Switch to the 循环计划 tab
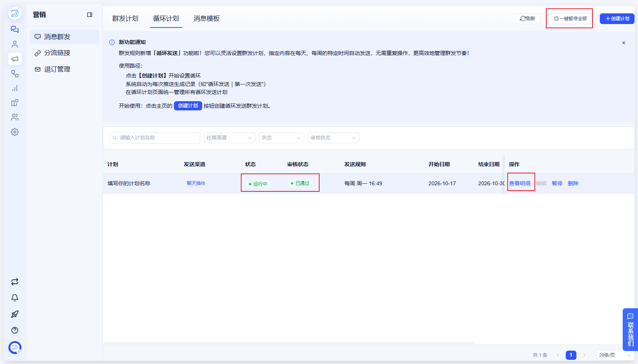Screen dimensions: 638x364 click(x=166, y=18)
